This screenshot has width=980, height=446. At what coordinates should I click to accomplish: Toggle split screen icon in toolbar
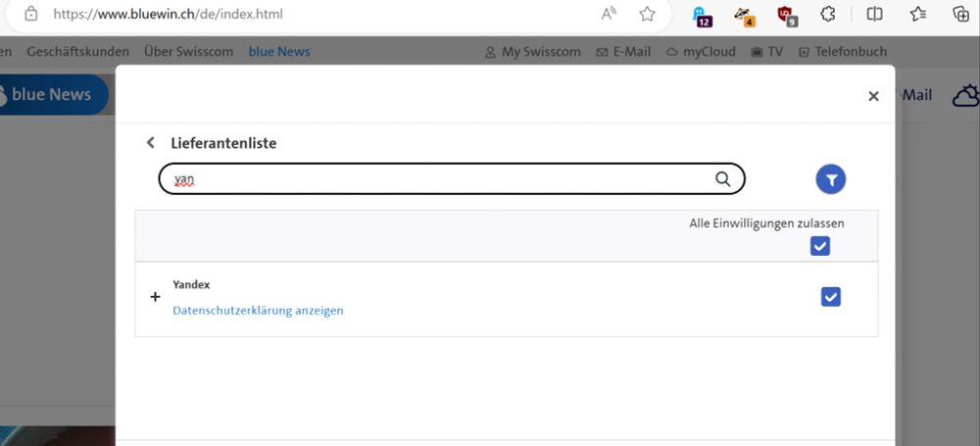click(874, 14)
